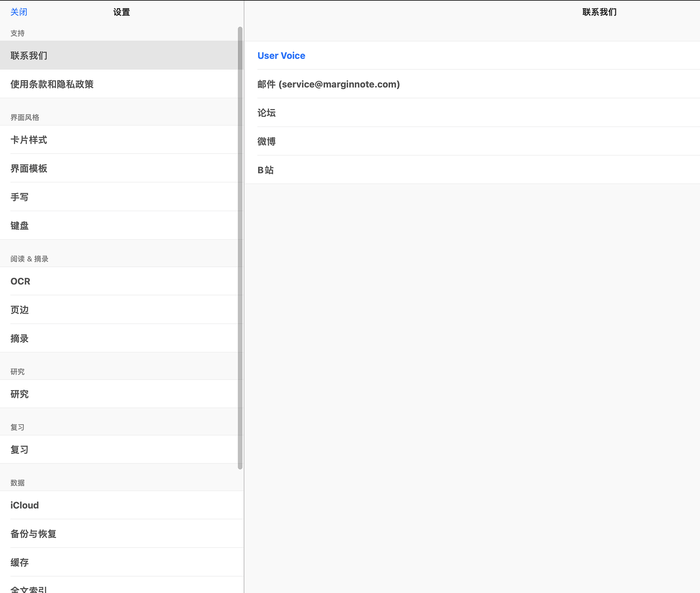The width and height of the screenshot is (700, 593).
Task: Open the 论坛 contact option
Action: tap(472, 113)
